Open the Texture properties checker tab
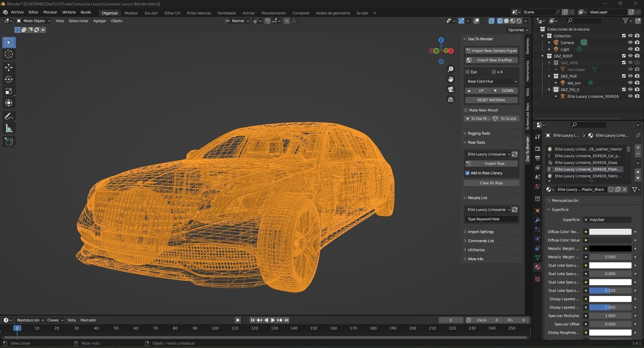 coord(538,279)
